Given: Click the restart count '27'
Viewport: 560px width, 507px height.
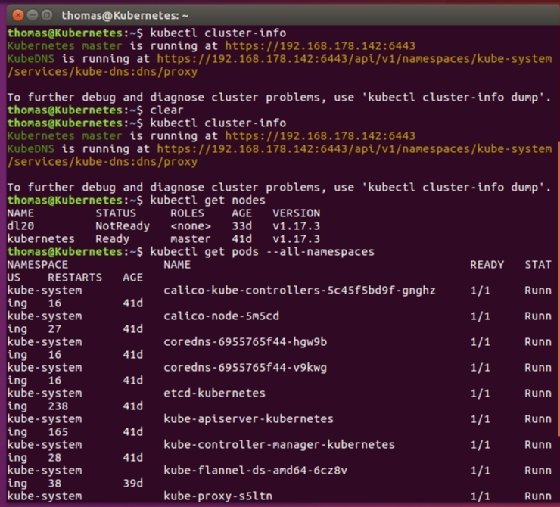Looking at the screenshot, I should (55, 329).
